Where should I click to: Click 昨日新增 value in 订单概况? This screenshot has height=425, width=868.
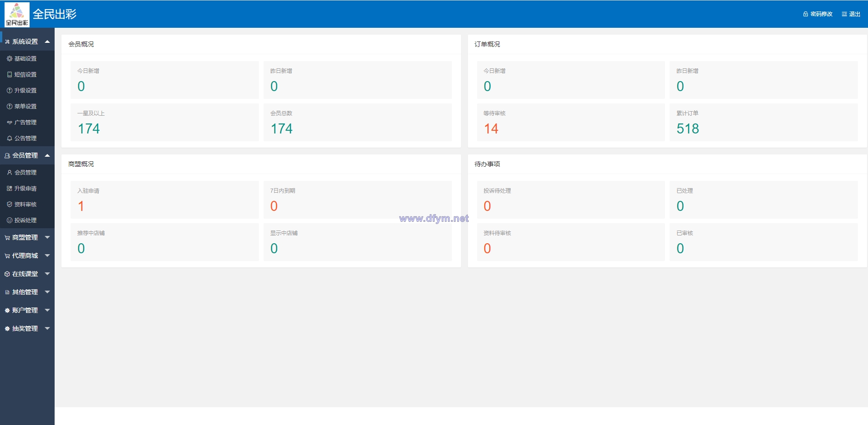[x=680, y=87]
